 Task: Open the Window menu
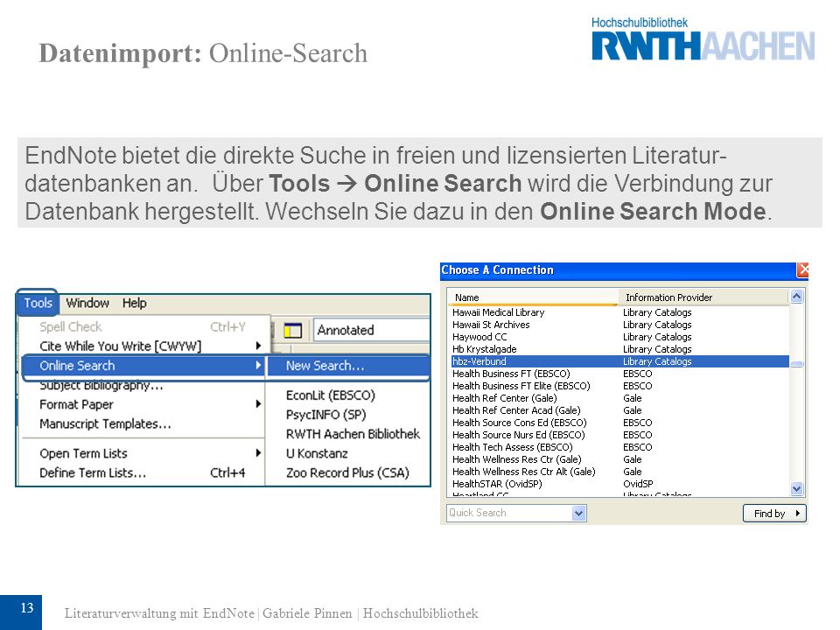coord(87,304)
